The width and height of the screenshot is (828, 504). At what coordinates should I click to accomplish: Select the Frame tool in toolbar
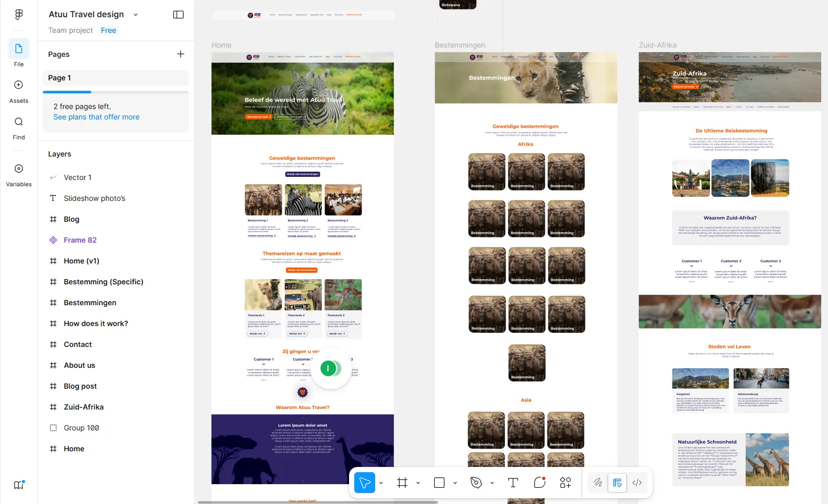click(402, 483)
